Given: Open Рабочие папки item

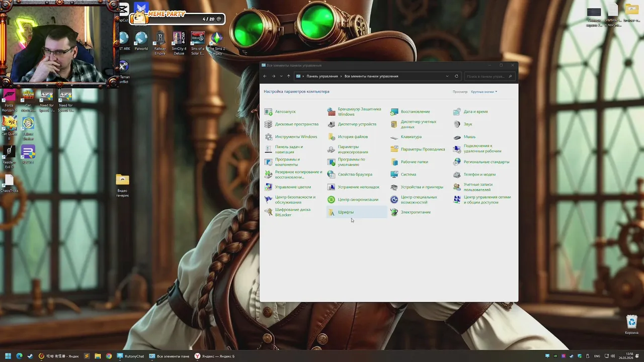Looking at the screenshot, I should point(410,162).
